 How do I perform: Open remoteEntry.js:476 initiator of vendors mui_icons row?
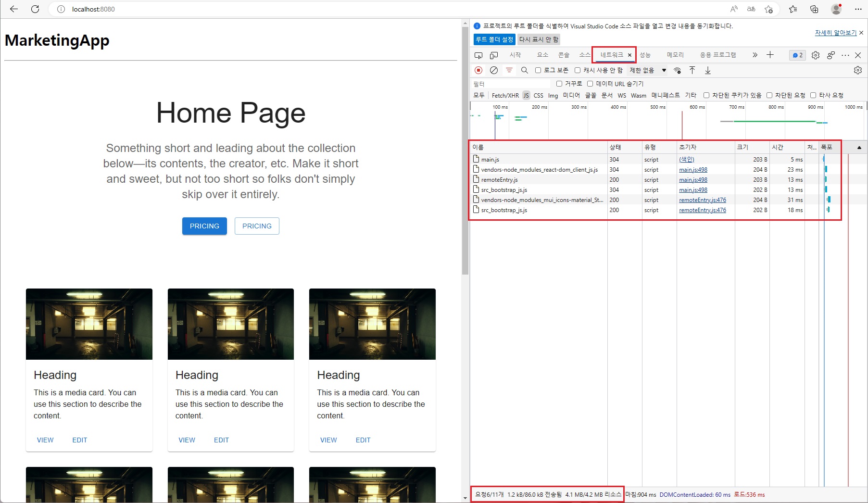point(703,200)
